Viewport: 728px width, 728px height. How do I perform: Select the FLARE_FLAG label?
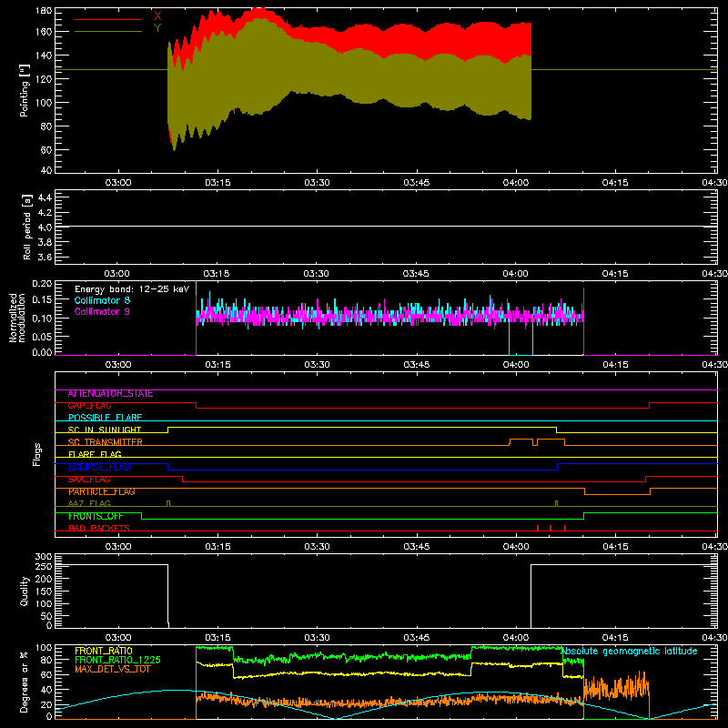95,454
